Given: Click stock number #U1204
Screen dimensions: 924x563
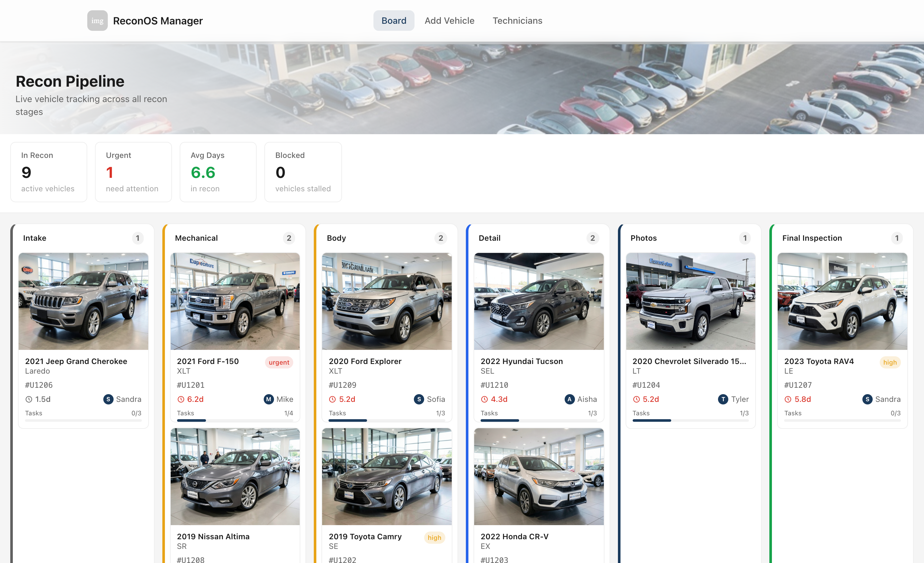Looking at the screenshot, I should coord(646,385).
